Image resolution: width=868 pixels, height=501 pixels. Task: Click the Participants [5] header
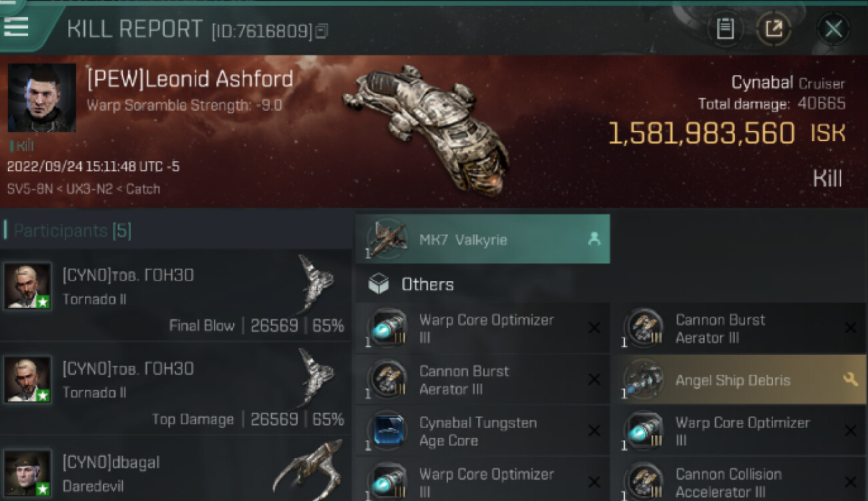point(67,230)
